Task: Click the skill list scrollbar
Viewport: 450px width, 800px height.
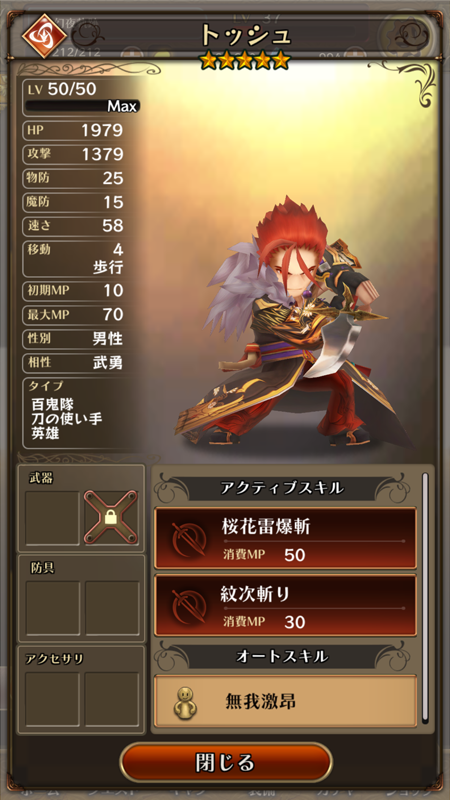Action: pos(425,597)
